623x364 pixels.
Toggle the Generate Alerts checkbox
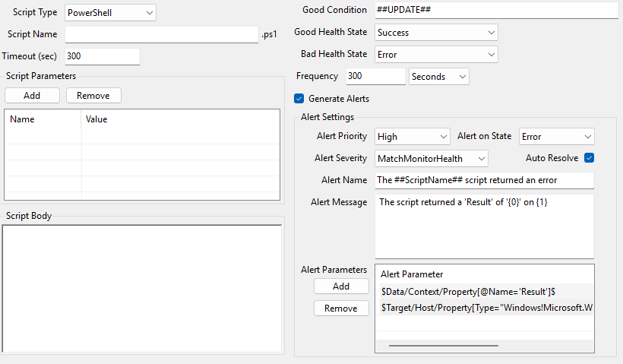pos(299,99)
